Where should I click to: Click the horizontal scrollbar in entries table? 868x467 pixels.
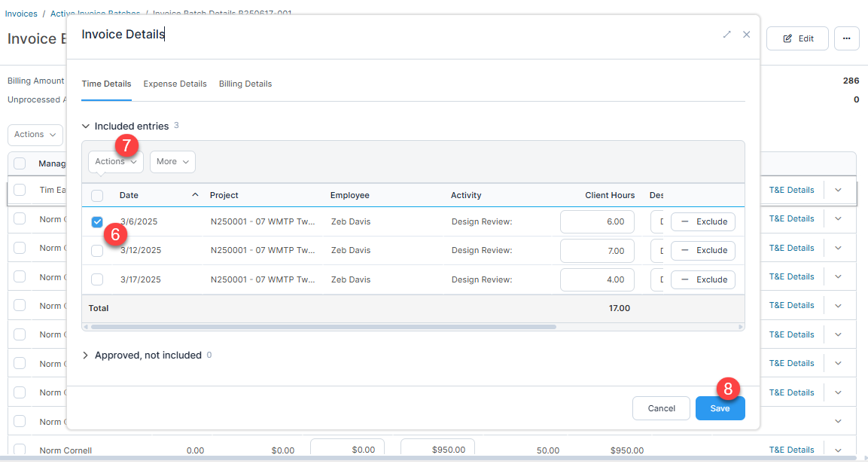pos(324,327)
